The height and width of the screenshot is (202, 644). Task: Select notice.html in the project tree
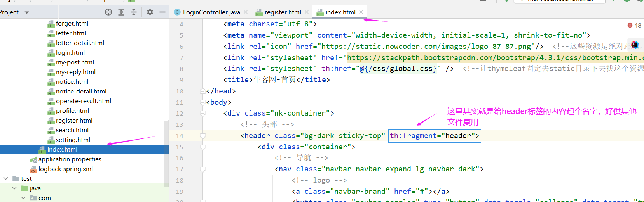(x=72, y=82)
